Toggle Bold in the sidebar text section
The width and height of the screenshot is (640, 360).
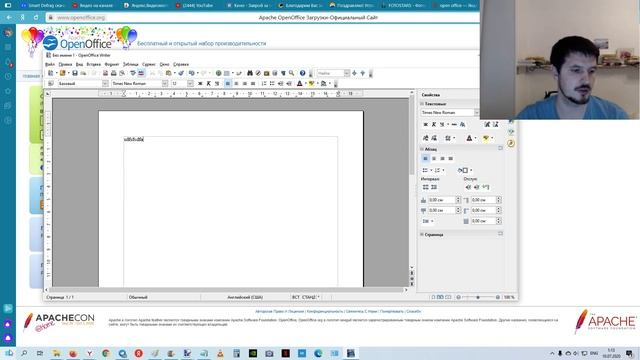click(x=425, y=124)
